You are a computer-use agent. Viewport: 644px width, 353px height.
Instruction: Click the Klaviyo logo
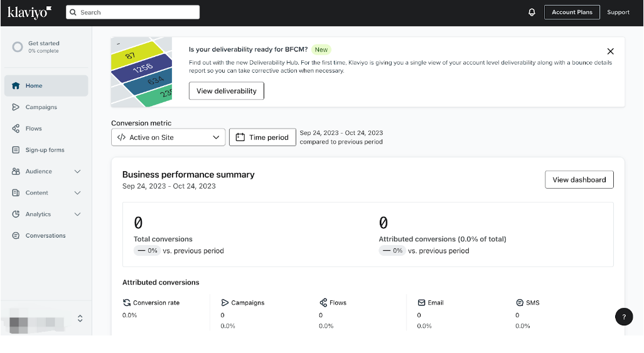click(30, 13)
